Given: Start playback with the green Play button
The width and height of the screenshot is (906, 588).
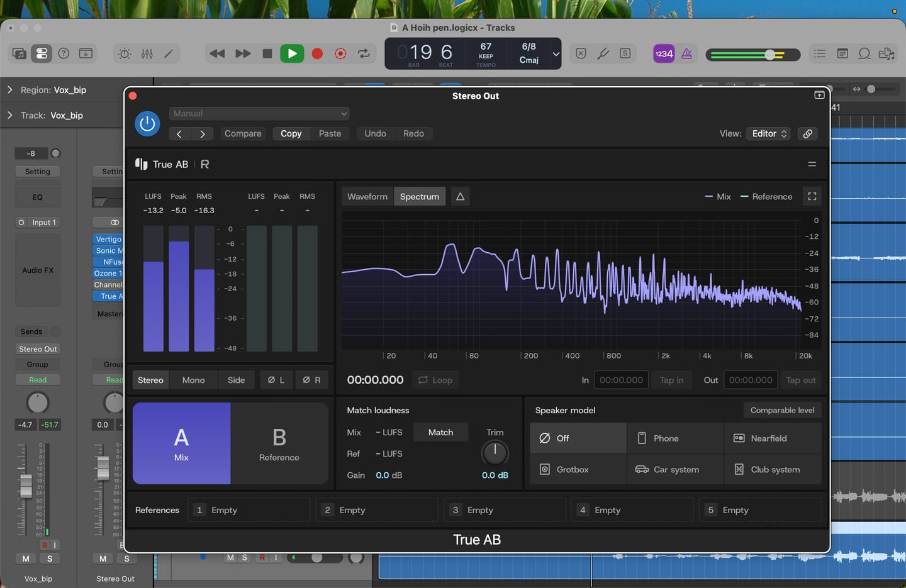Looking at the screenshot, I should (292, 53).
